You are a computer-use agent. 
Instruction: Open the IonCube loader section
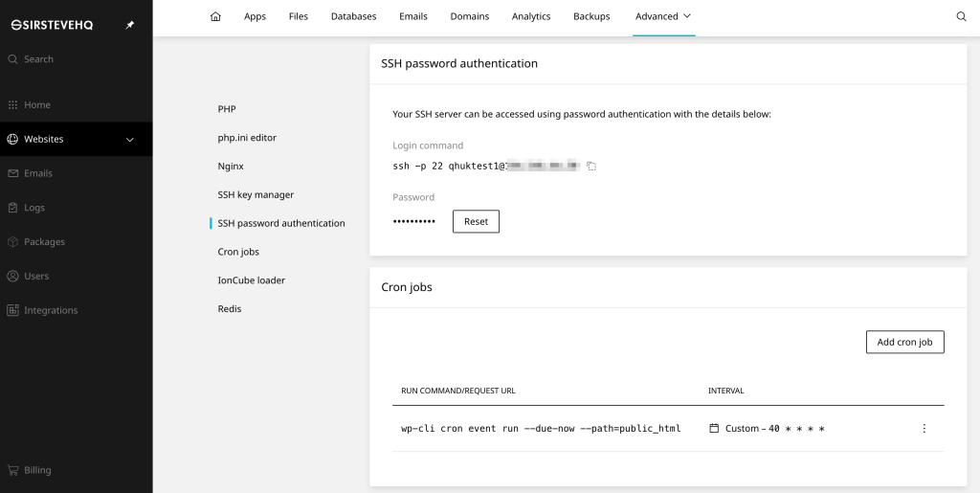(x=252, y=280)
